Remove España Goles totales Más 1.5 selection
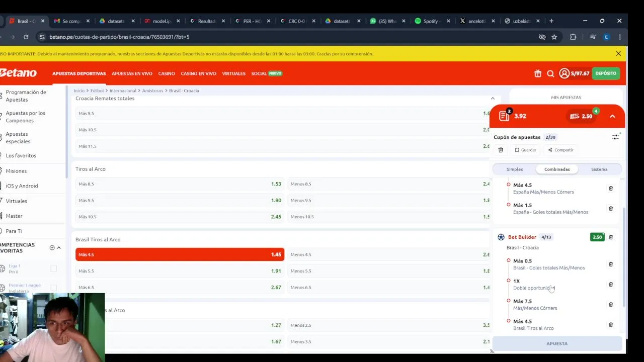The image size is (644, 362). click(611, 209)
